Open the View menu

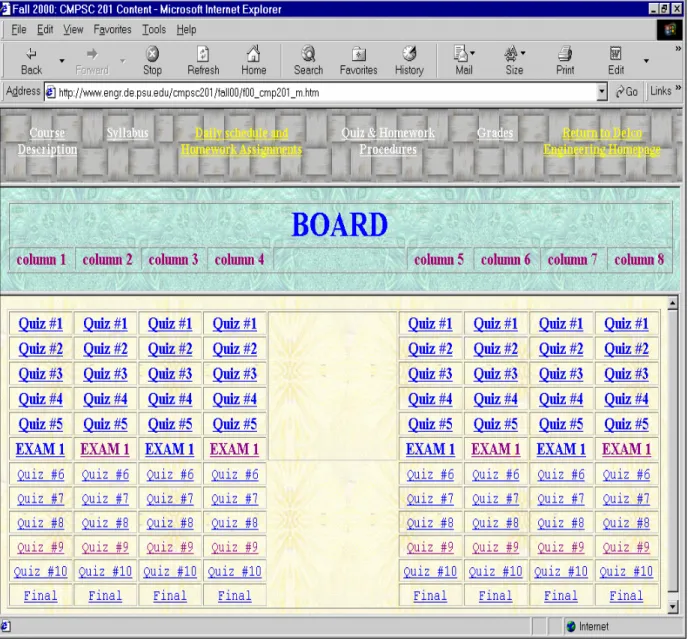(73, 29)
